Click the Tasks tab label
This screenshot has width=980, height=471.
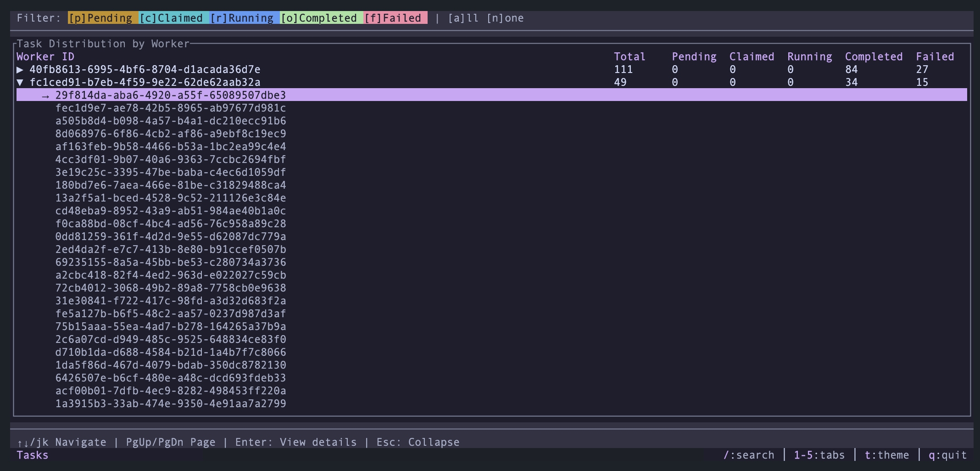click(x=32, y=455)
